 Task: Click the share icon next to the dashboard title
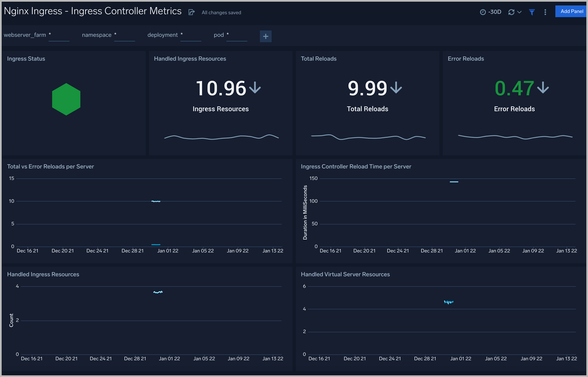click(x=191, y=12)
